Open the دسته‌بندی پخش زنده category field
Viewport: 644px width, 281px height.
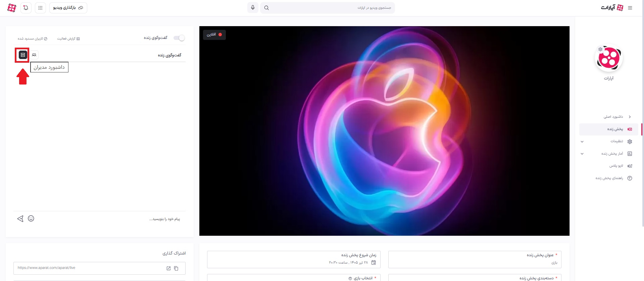(475, 278)
